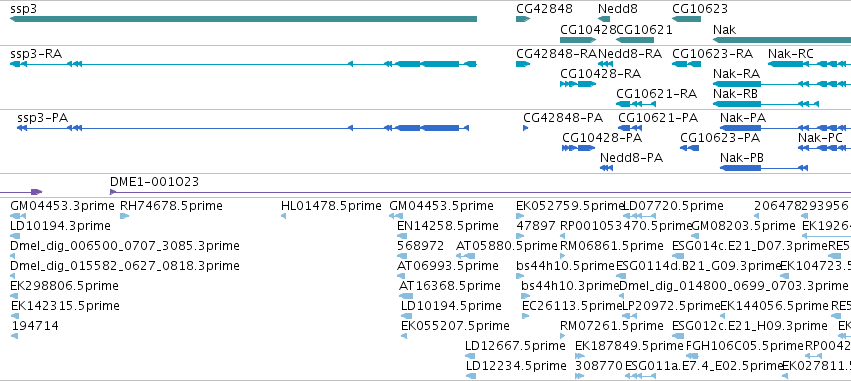Open the Nak gene feature
The image size is (851, 381).
pos(782,40)
